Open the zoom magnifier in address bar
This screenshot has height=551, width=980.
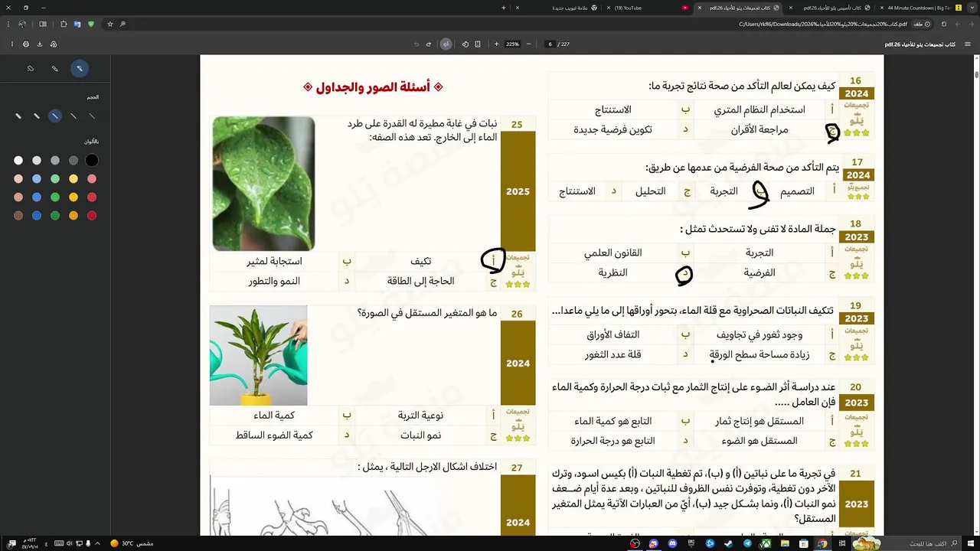(x=122, y=24)
